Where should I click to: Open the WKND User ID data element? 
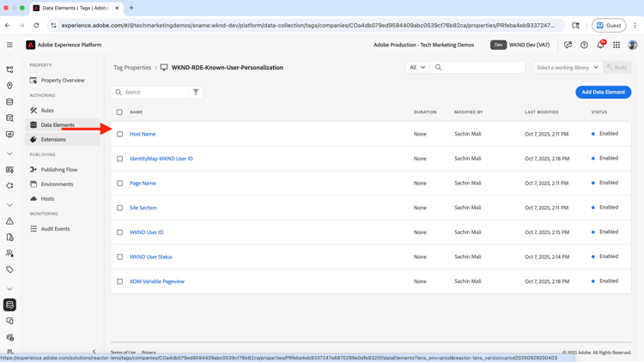coord(146,232)
